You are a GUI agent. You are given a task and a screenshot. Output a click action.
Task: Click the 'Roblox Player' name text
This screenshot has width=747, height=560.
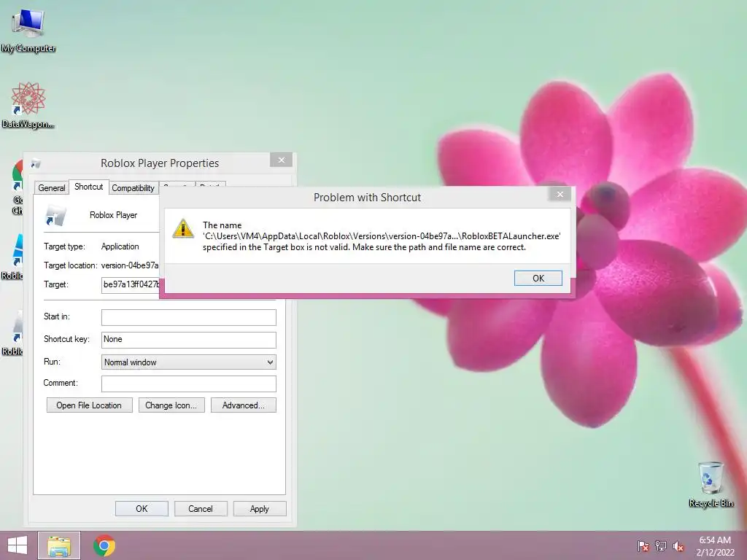pyautogui.click(x=113, y=215)
